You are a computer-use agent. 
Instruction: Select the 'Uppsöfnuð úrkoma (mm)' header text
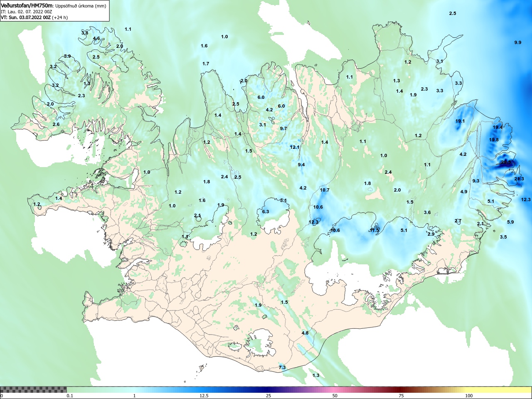click(81, 6)
